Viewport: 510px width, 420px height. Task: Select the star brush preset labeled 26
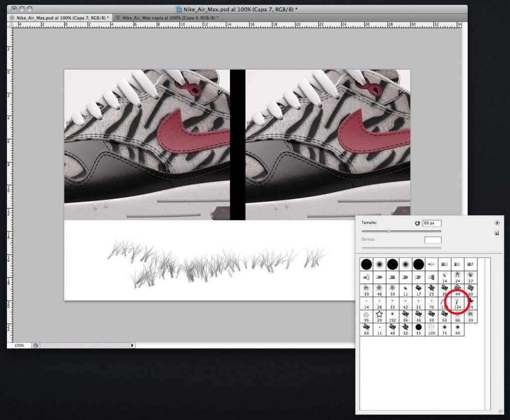[x=379, y=303]
